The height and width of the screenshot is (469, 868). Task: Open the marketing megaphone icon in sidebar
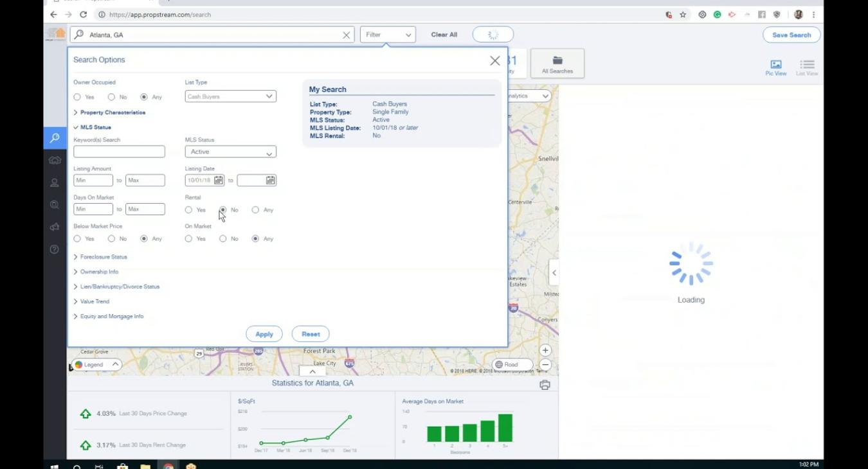[55, 227]
